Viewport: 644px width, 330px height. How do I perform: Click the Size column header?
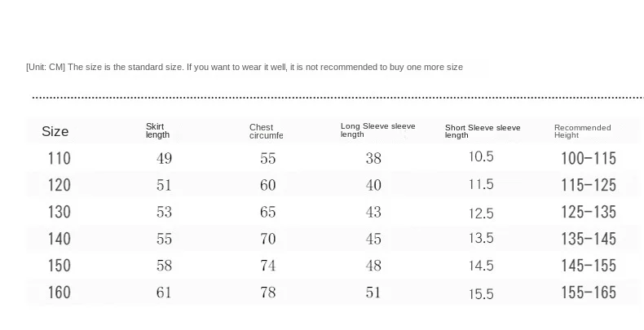55,131
